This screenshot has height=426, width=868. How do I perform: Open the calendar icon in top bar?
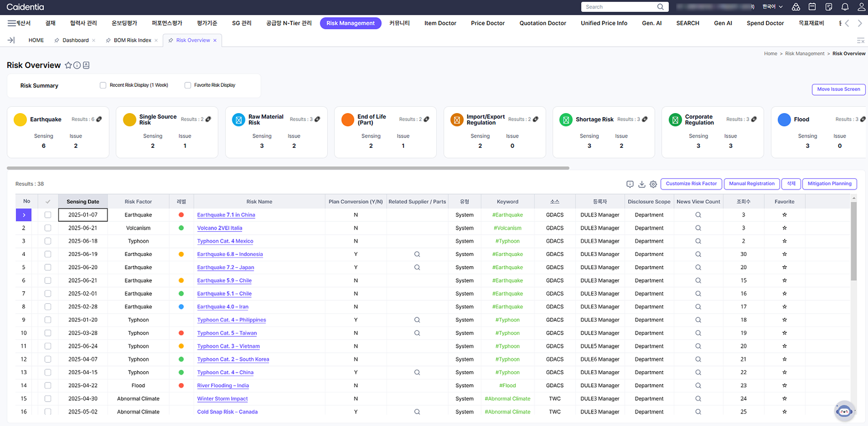[812, 7]
